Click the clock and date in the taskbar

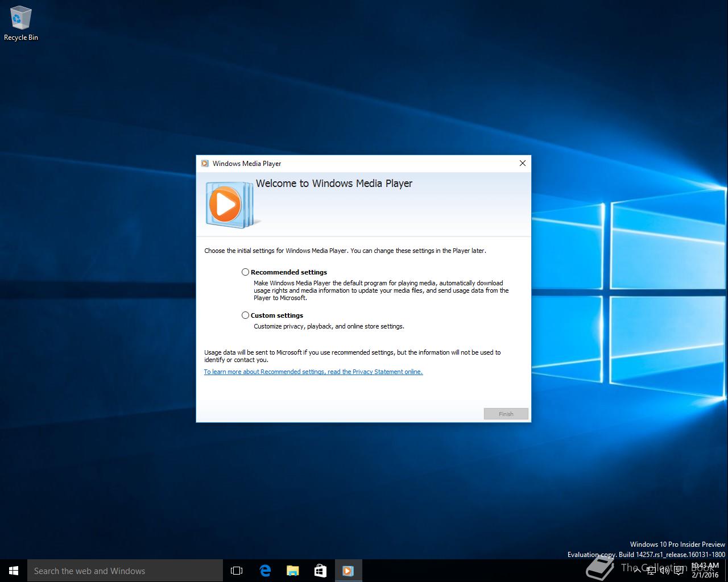coord(705,571)
